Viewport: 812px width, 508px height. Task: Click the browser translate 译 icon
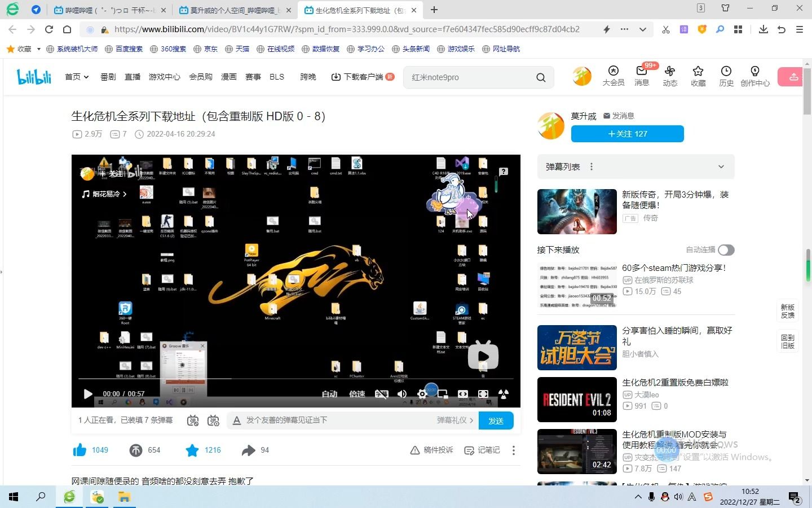click(x=683, y=29)
